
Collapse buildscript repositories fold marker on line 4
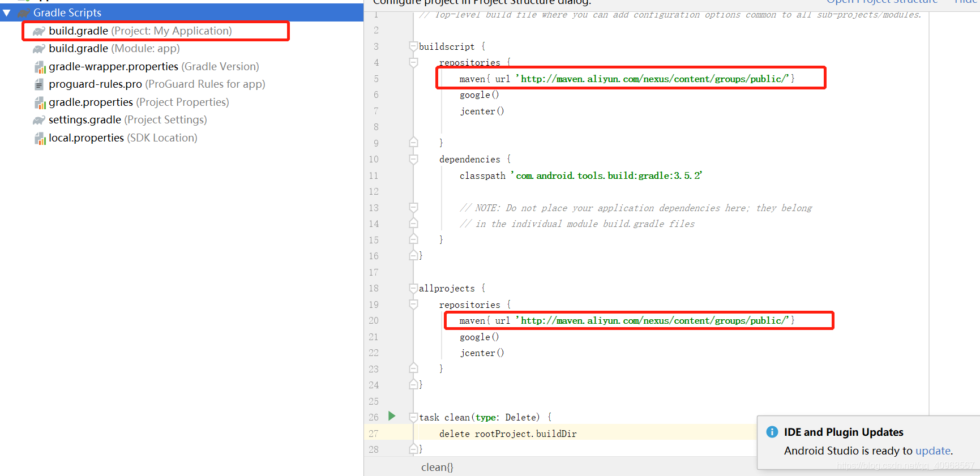[x=413, y=62]
